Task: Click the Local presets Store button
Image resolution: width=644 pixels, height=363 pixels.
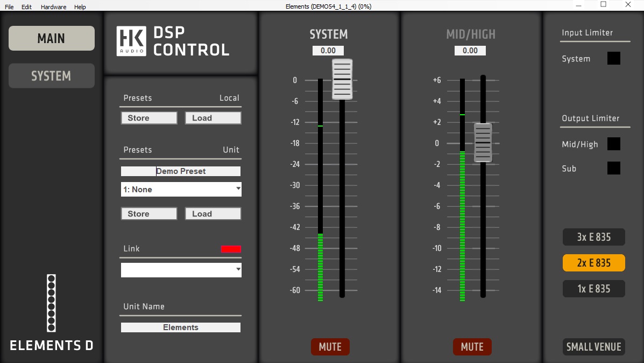Action: [x=149, y=118]
